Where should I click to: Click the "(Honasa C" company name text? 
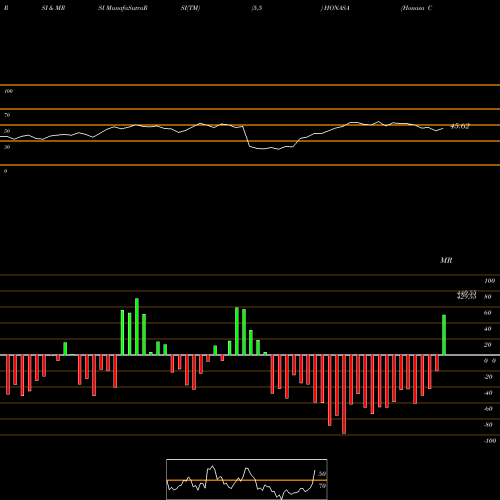[x=417, y=8]
